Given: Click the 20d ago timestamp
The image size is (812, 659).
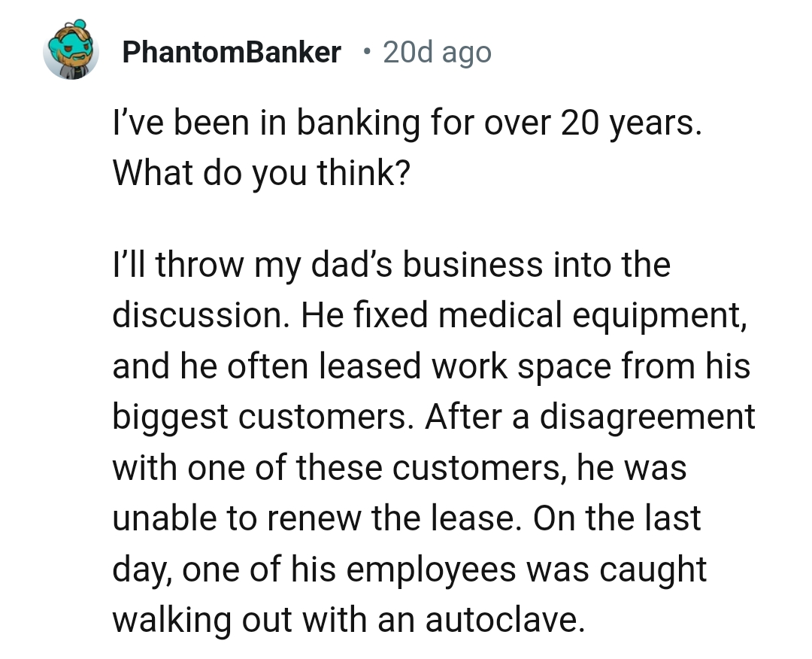Looking at the screenshot, I should (x=437, y=53).
